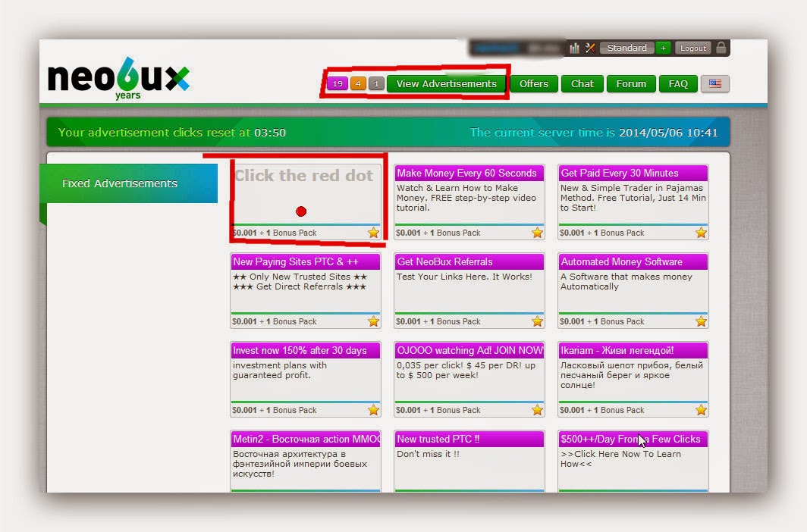The width and height of the screenshot is (807, 532).
Task: Open 'Automated Money Software' ad title
Action: coord(633,262)
